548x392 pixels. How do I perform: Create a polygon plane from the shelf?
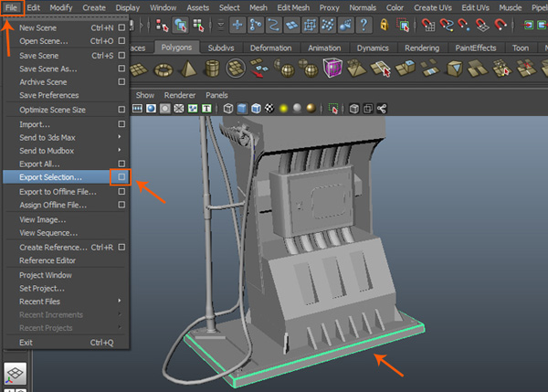tap(139, 69)
